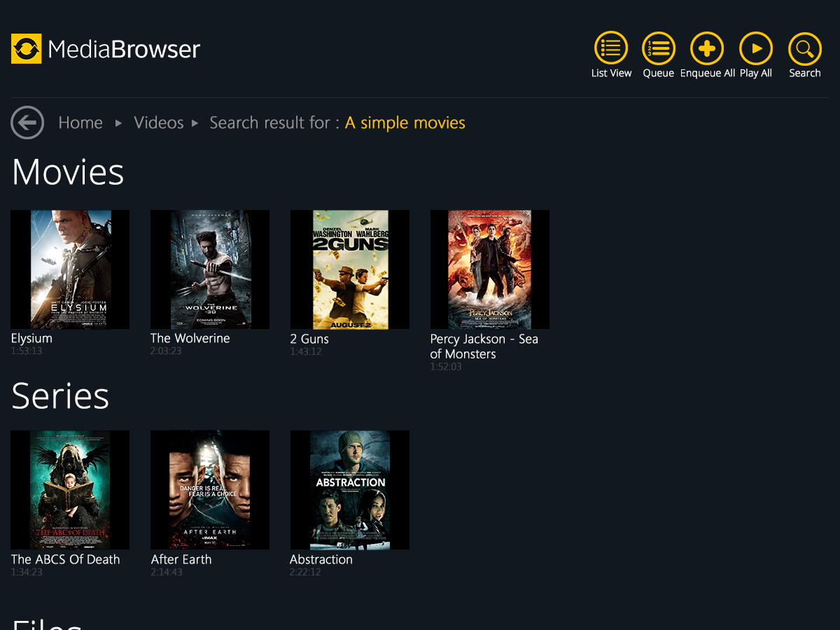
Task: Open the 2 Guns poster
Action: pos(350,269)
